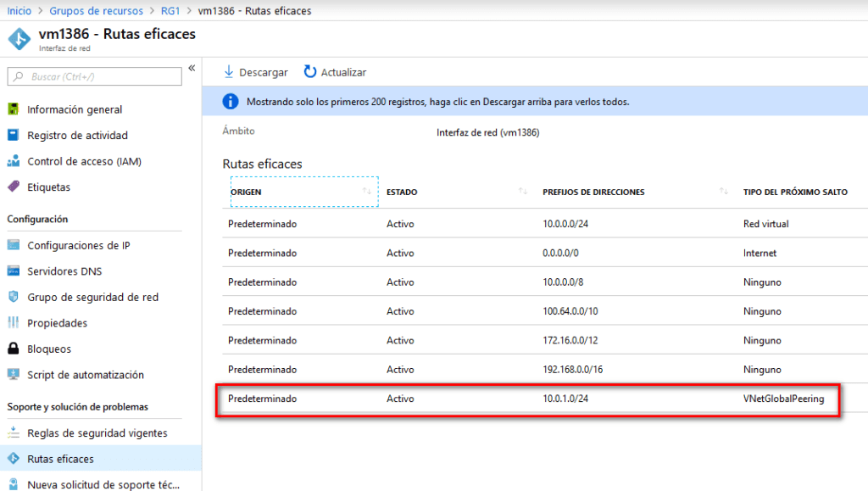Click the Reglas de seguridad vigentes icon

[14, 432]
